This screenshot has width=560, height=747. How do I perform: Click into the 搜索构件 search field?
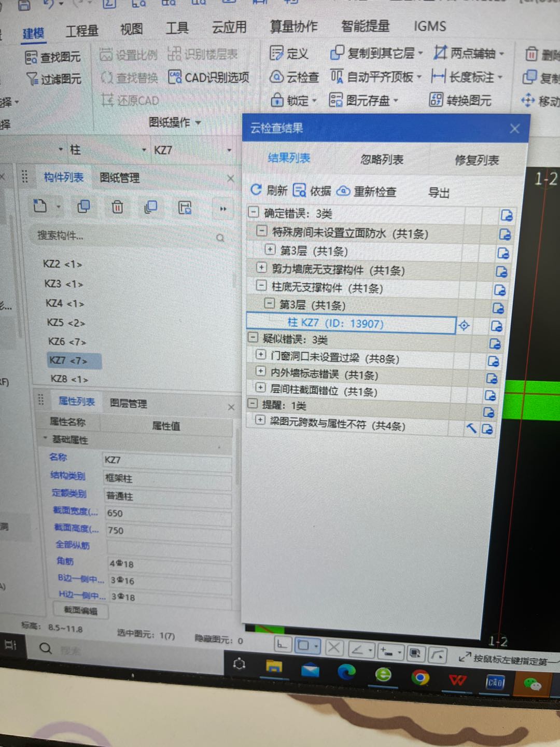click(x=127, y=236)
